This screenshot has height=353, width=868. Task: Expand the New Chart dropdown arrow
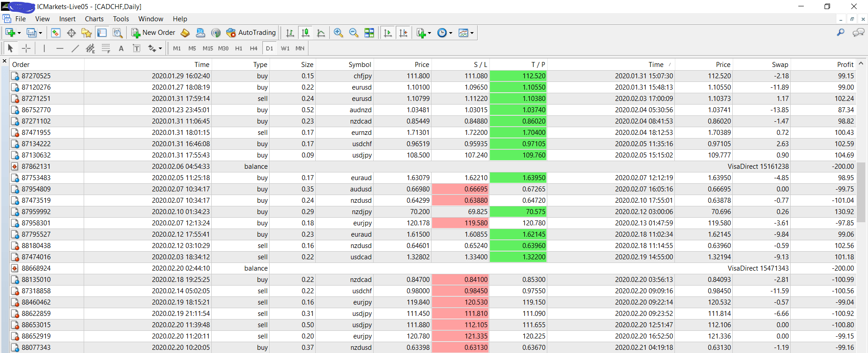[19, 33]
